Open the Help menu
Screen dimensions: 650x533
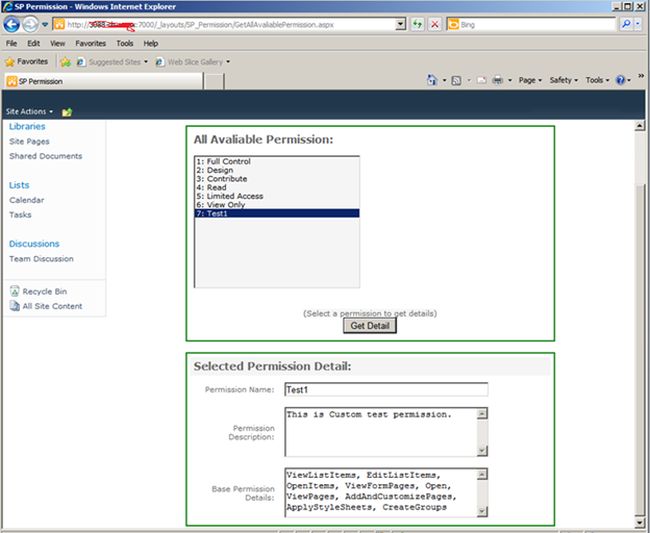[x=150, y=43]
